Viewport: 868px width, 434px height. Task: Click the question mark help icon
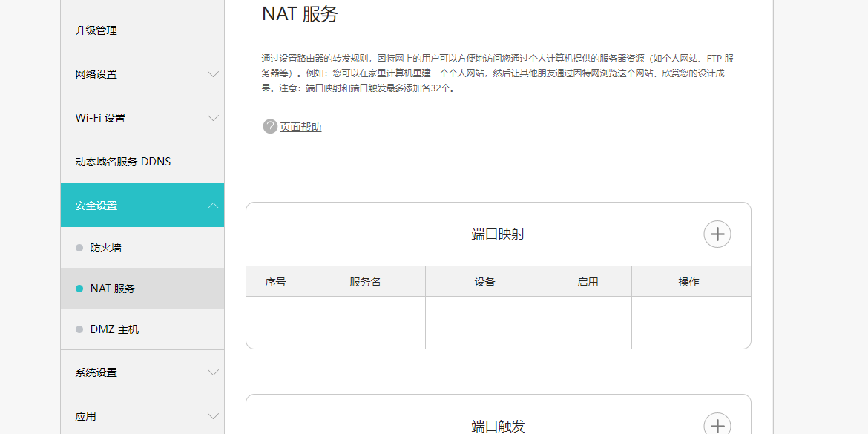pos(270,127)
